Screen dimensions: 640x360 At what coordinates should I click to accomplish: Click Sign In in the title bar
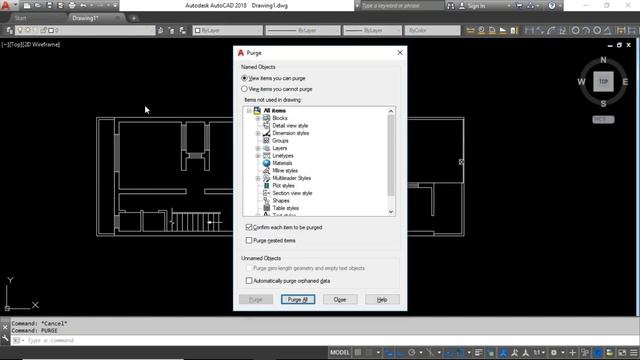(x=476, y=6)
